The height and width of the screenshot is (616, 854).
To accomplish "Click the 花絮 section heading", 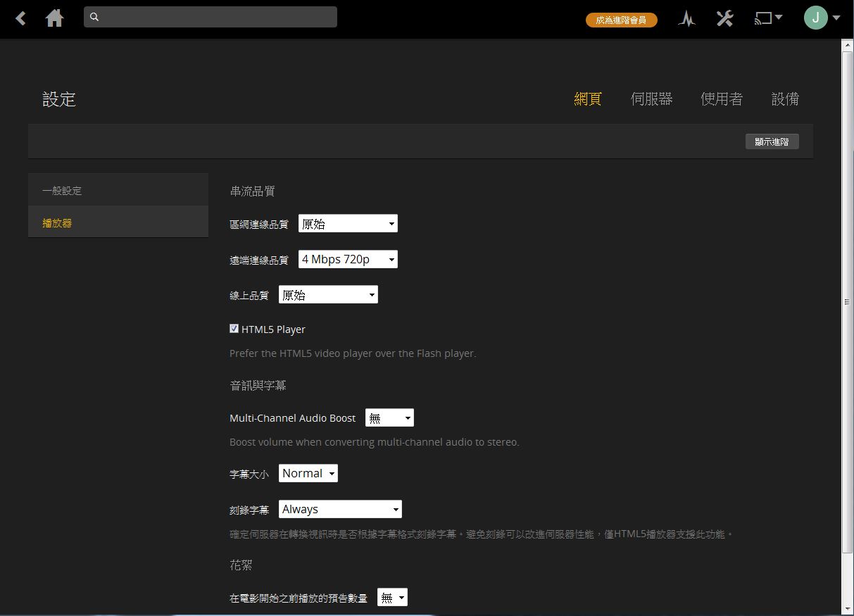I will pyautogui.click(x=241, y=565).
